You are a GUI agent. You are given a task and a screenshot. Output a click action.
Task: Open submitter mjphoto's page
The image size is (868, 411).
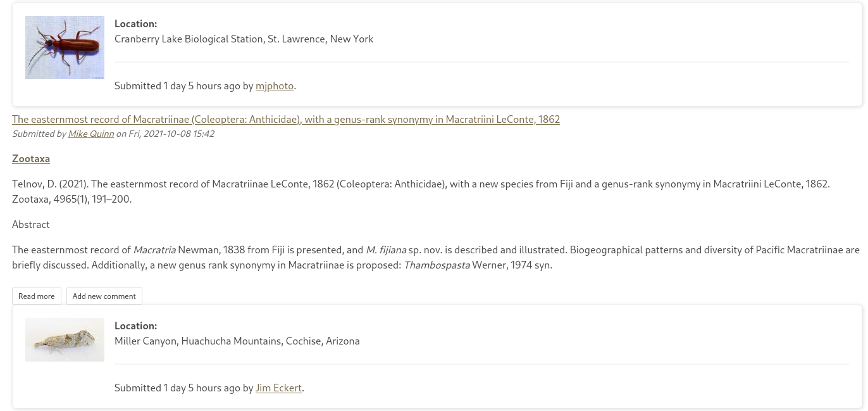click(274, 85)
